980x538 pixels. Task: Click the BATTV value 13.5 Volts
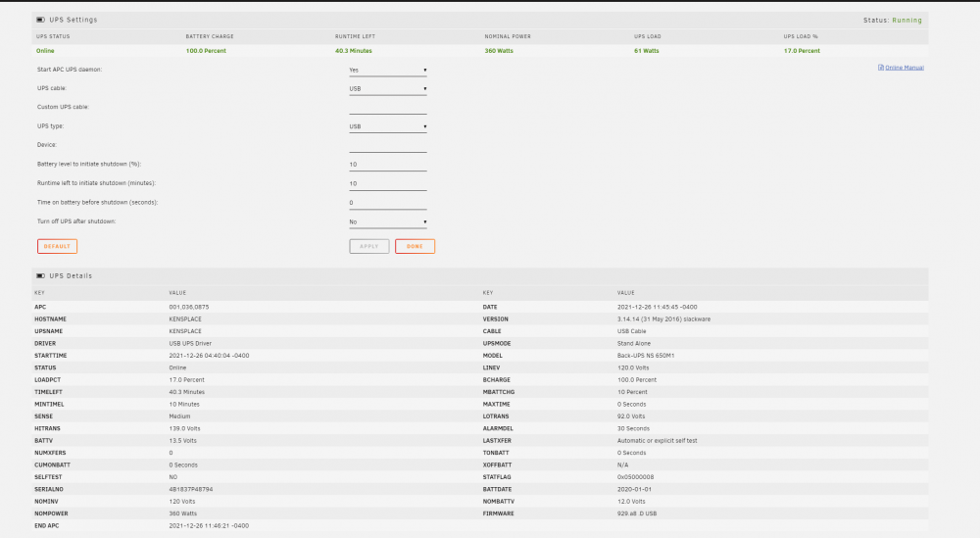(x=182, y=441)
